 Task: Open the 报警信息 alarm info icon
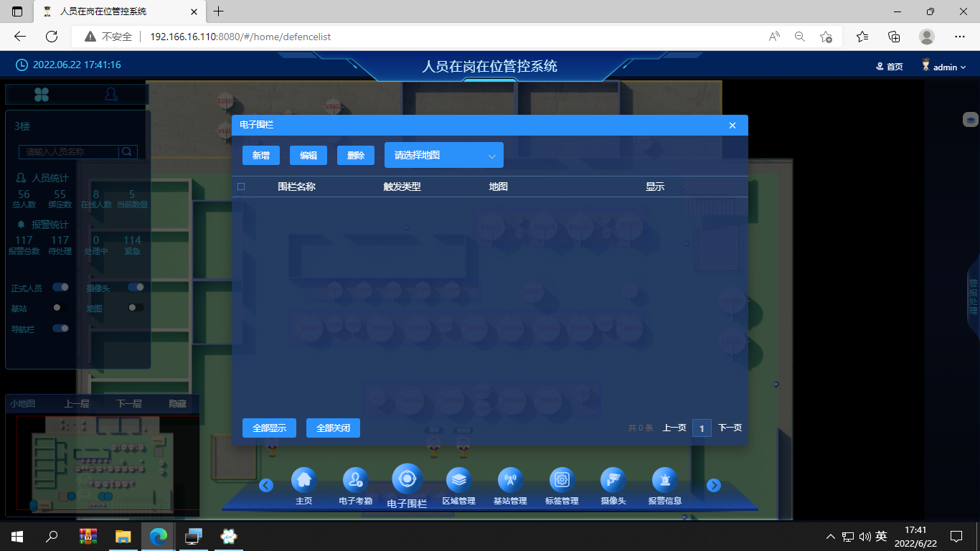(665, 480)
